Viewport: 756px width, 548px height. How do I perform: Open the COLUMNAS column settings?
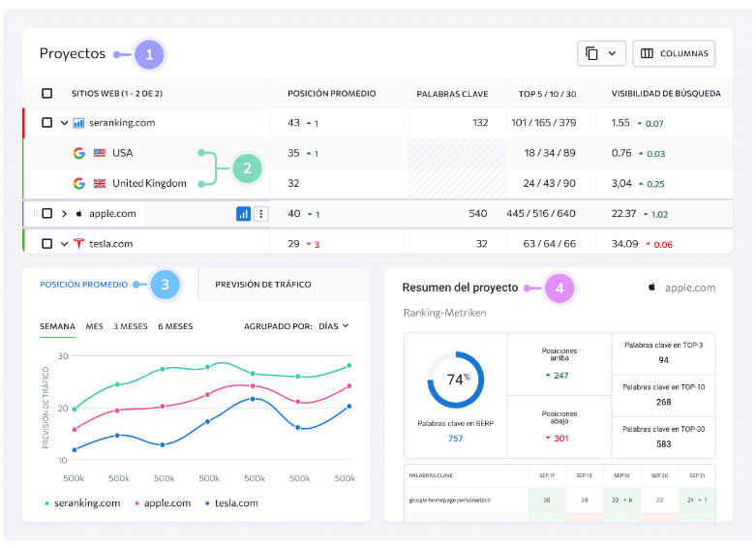click(x=674, y=53)
